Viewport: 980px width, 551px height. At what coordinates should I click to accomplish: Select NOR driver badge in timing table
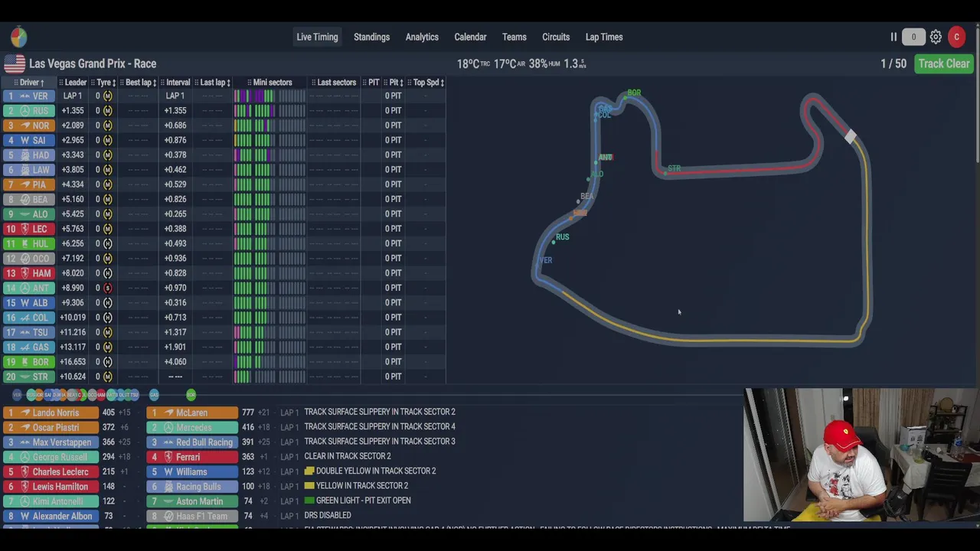pyautogui.click(x=28, y=126)
